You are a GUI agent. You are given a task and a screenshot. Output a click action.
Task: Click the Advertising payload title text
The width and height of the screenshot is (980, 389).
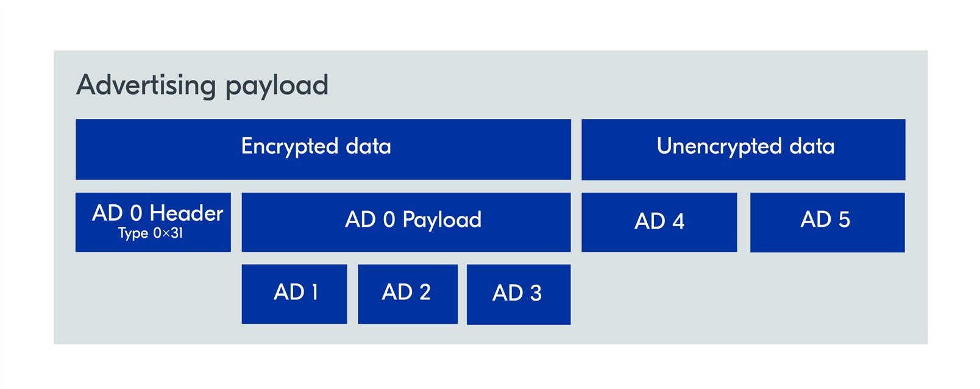(x=202, y=85)
